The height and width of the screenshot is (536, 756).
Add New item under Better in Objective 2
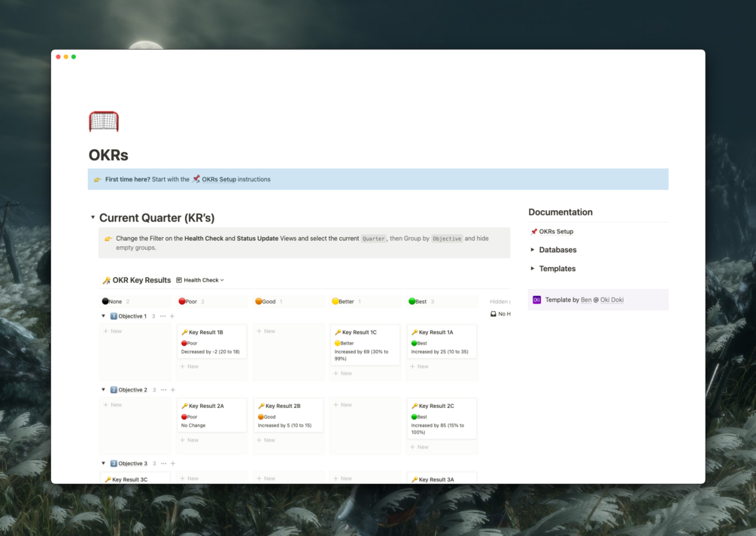click(342, 405)
